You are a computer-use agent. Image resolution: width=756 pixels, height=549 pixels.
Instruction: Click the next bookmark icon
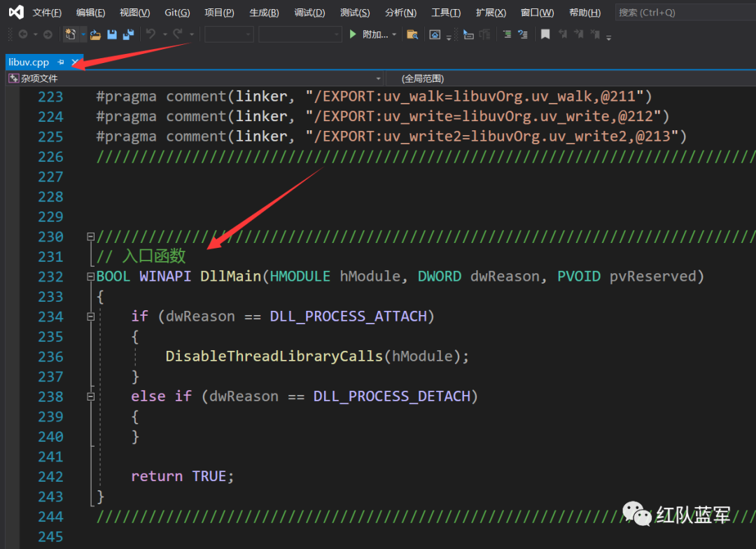(x=579, y=34)
